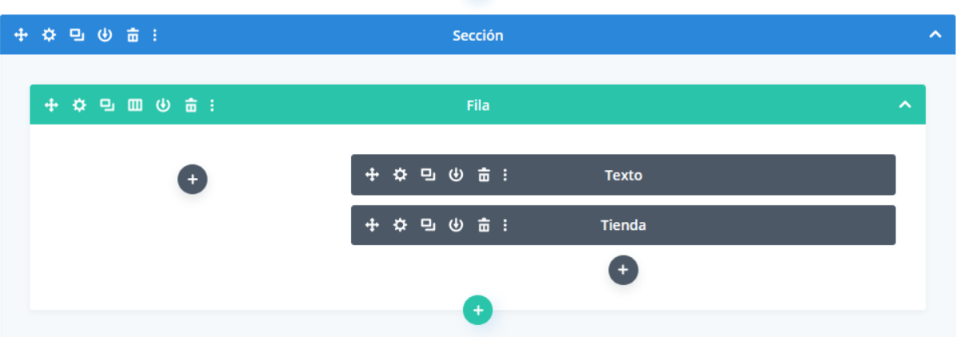Collapse the Sección with its chevron arrow
This screenshot has width=980, height=337.
pyautogui.click(x=935, y=34)
